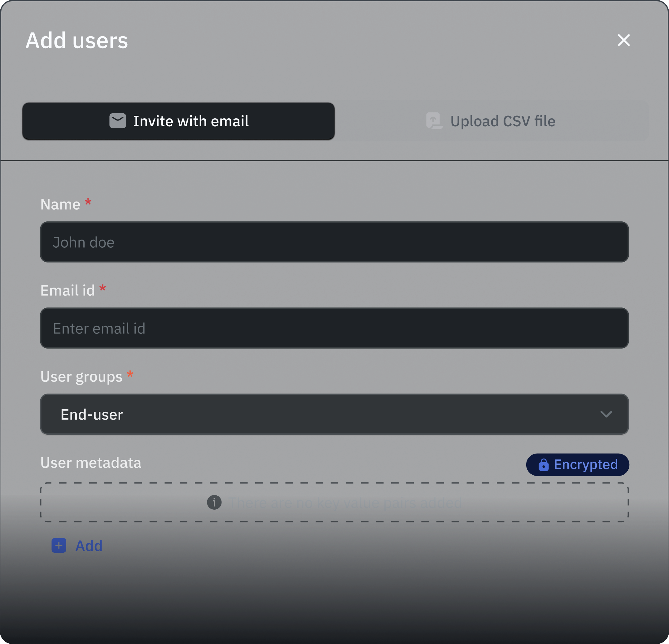669x644 pixels.
Task: Click the User metadata label
Action: click(x=91, y=463)
